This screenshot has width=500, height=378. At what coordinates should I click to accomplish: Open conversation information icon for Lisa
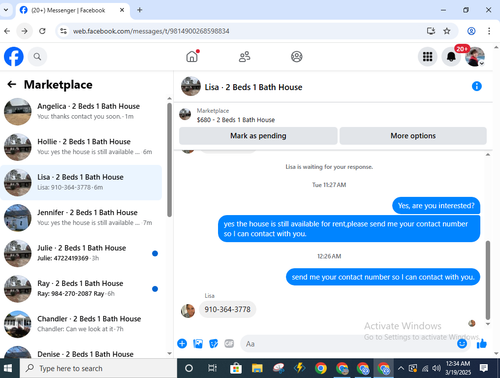(x=477, y=86)
